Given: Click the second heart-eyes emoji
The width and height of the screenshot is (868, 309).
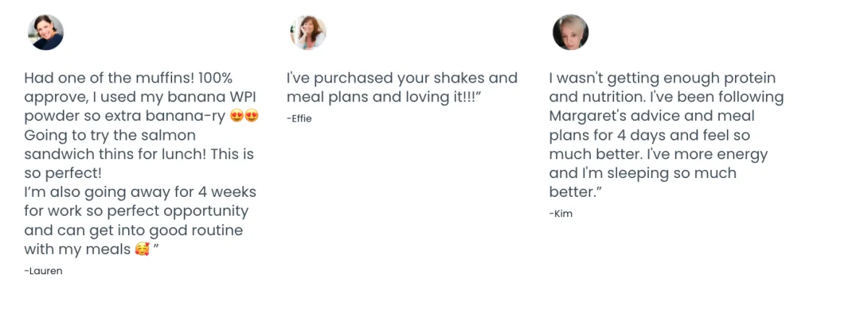Looking at the screenshot, I should [x=251, y=116].
